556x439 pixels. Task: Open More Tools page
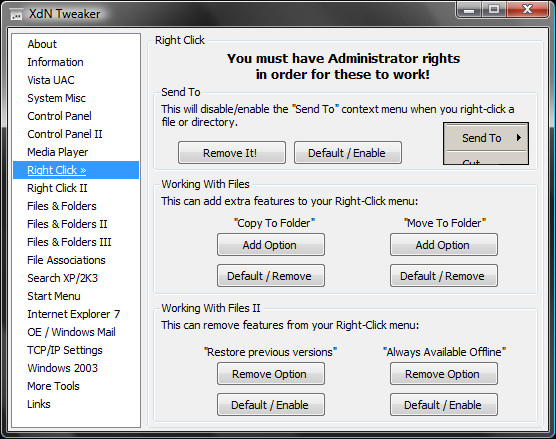tap(53, 386)
